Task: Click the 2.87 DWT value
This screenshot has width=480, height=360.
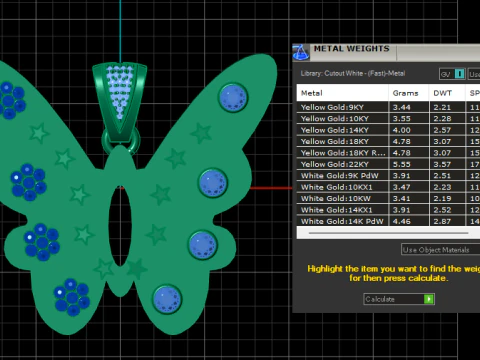Action: 442,221
